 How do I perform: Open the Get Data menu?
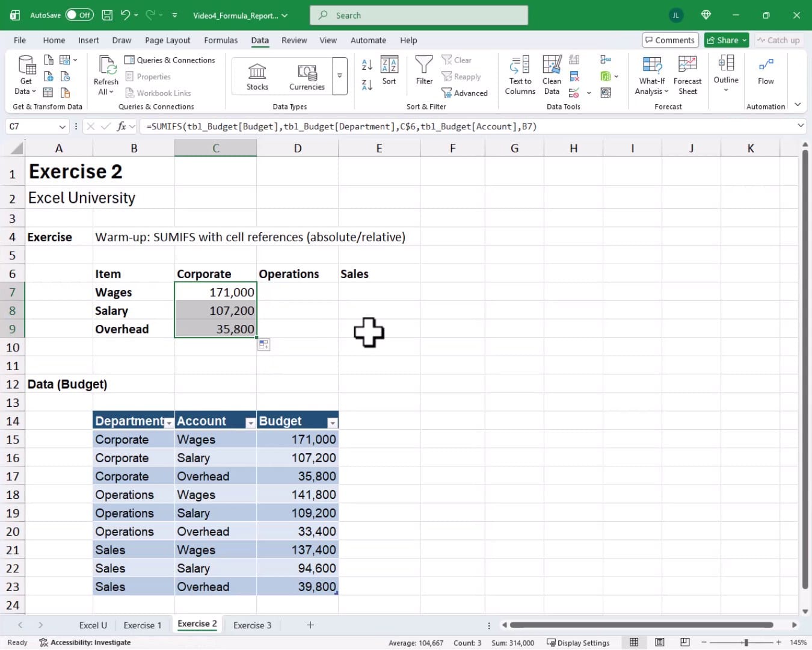tap(25, 75)
